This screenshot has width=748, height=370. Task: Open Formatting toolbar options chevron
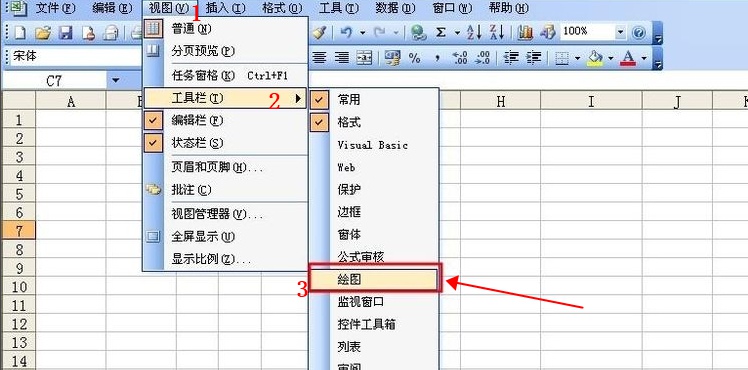[x=658, y=59]
